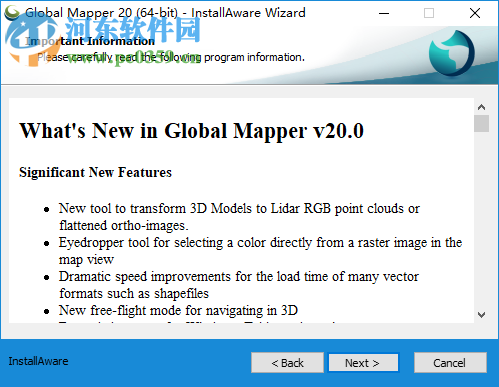Click the scrollbar up arrow
Screen dimensions: 499x387
[x=481, y=107]
